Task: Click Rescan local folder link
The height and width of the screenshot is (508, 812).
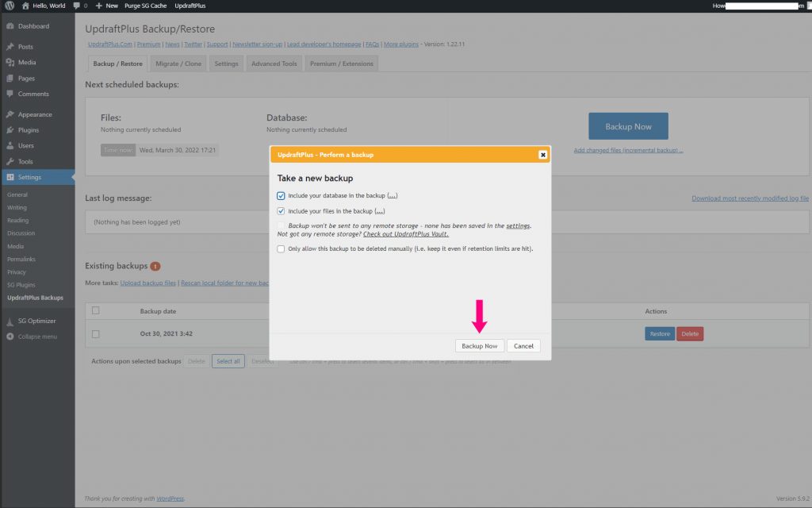Action: pyautogui.click(x=224, y=283)
